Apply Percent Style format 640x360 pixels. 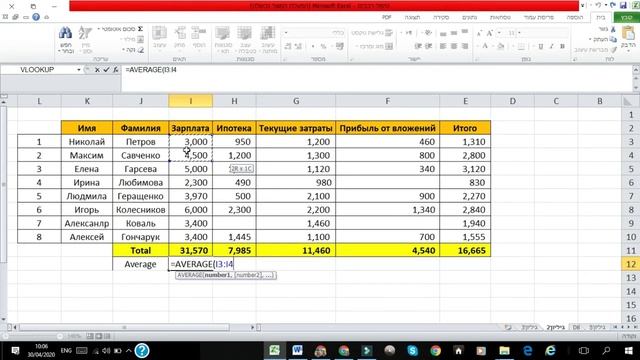323,47
